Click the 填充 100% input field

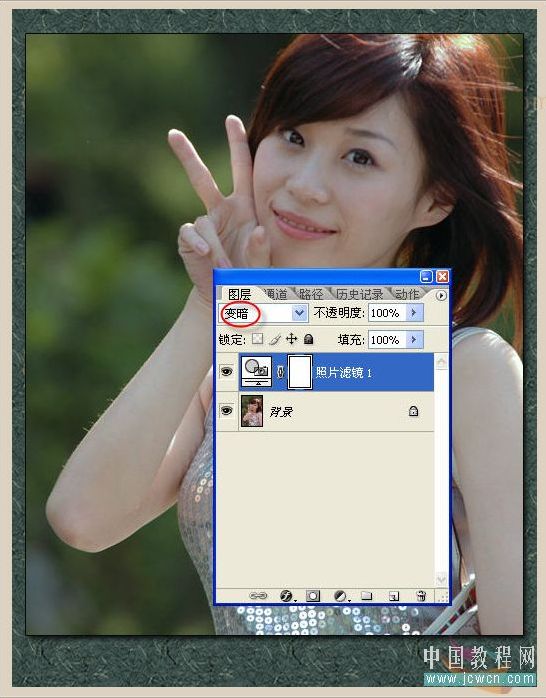click(x=386, y=340)
